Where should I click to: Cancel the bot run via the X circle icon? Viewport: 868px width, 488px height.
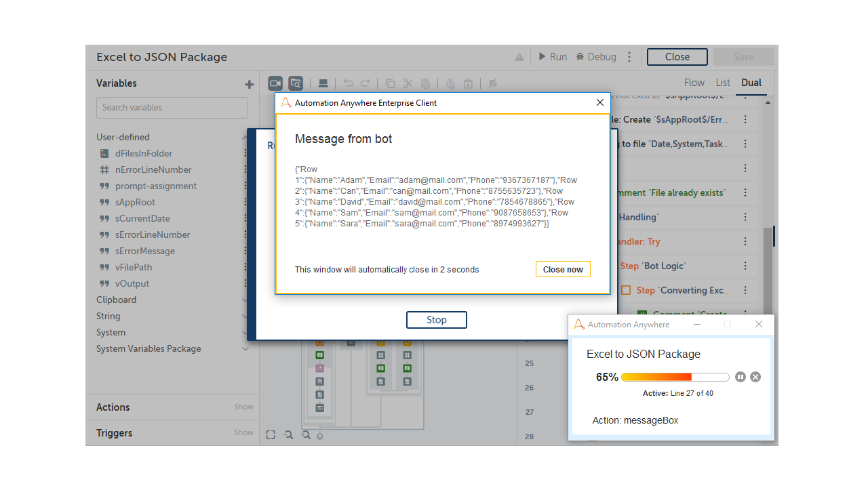click(x=755, y=377)
